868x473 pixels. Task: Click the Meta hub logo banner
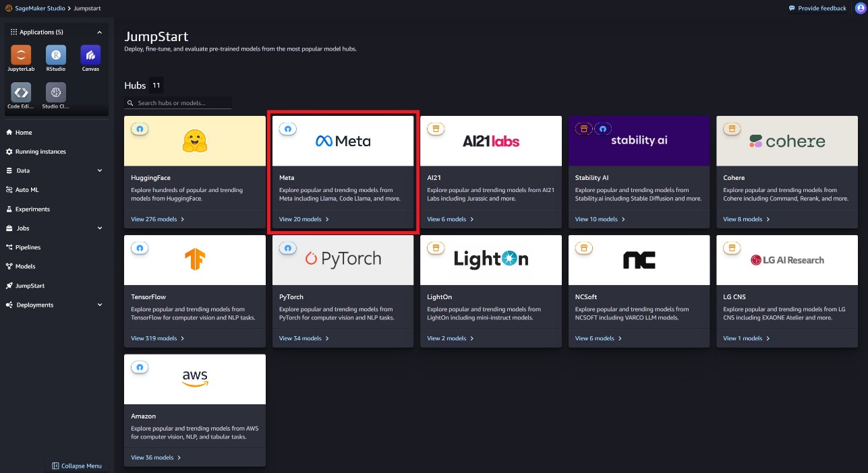(343, 141)
